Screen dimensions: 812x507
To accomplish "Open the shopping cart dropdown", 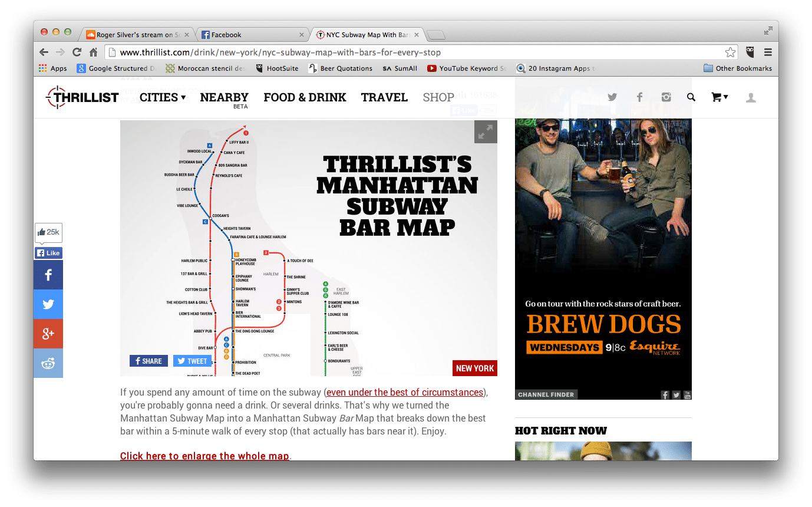I will point(719,97).
